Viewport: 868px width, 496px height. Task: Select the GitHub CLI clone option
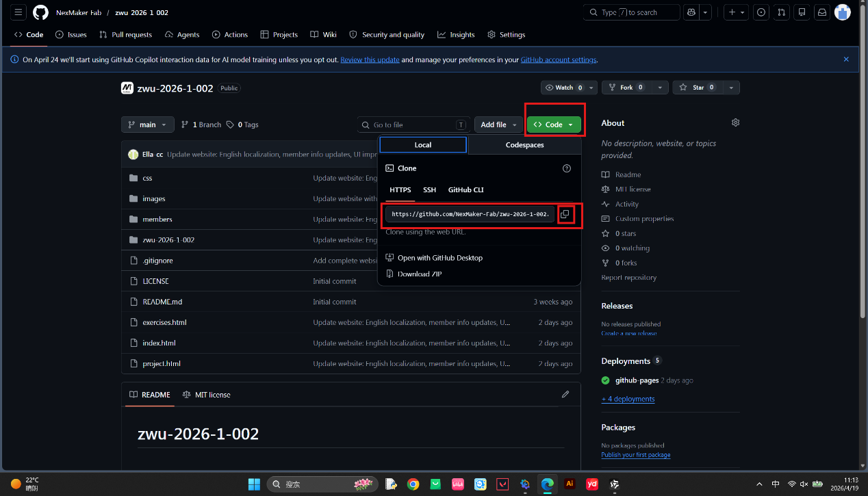click(466, 190)
